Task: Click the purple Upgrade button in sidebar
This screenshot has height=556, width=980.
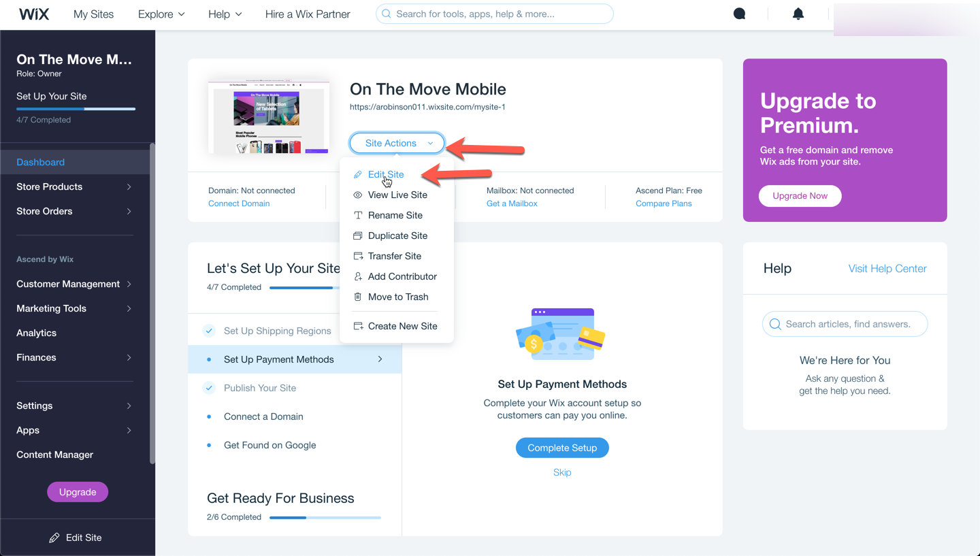Action: tap(78, 492)
